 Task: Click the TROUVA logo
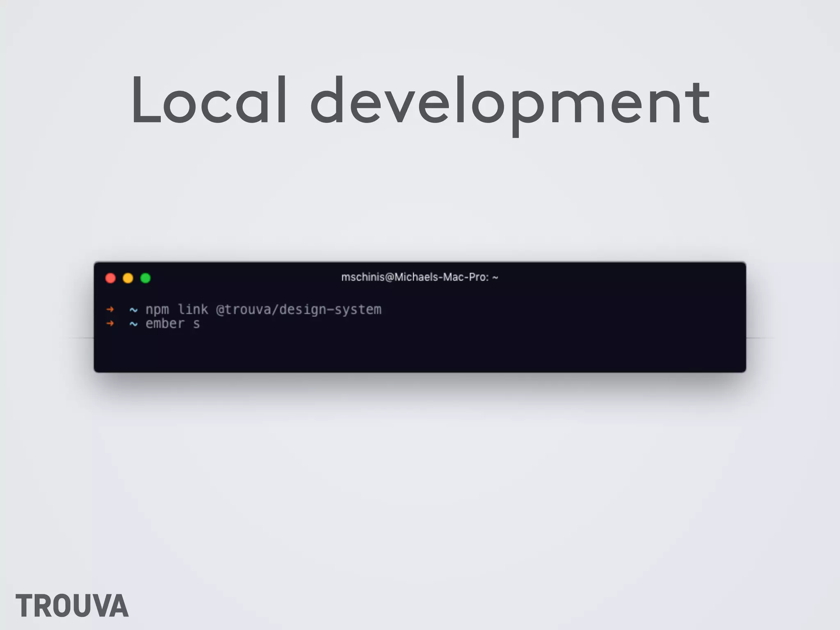point(72,605)
